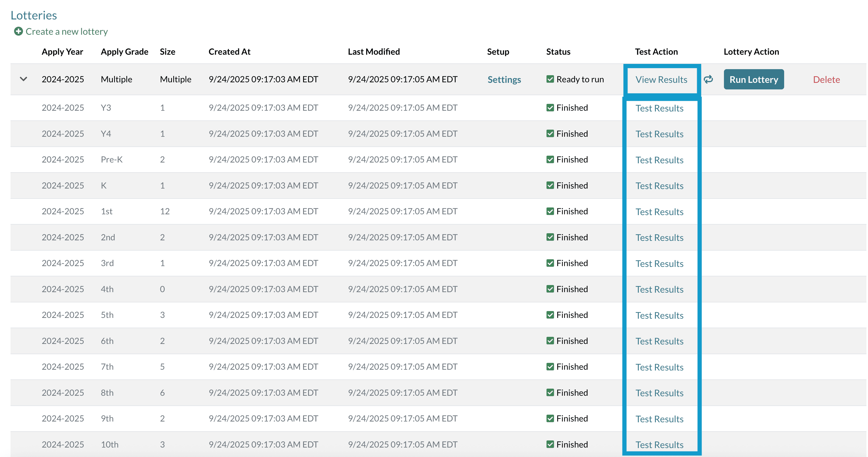Click the Apply Grade column header
The height and width of the screenshot is (457, 868).
tap(124, 52)
